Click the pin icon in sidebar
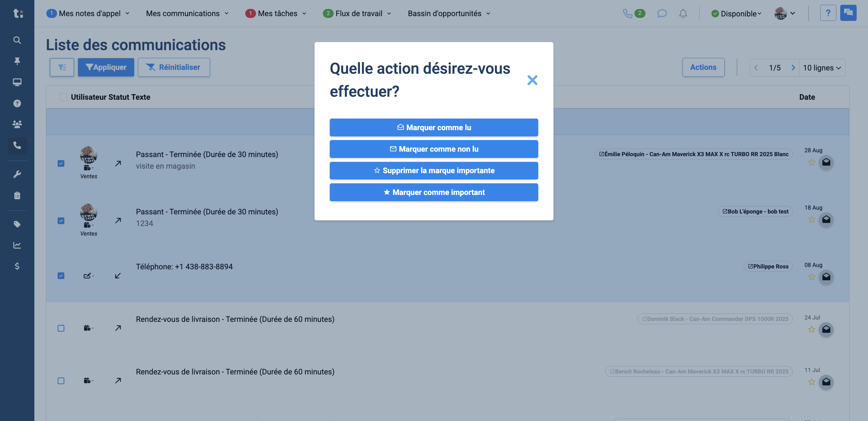Image resolution: width=868 pixels, height=421 pixels. 17,61
